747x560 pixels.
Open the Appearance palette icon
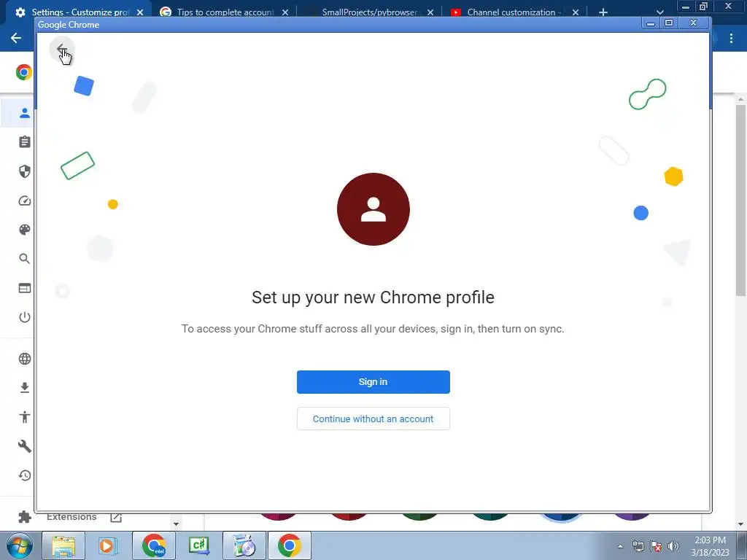coord(24,230)
